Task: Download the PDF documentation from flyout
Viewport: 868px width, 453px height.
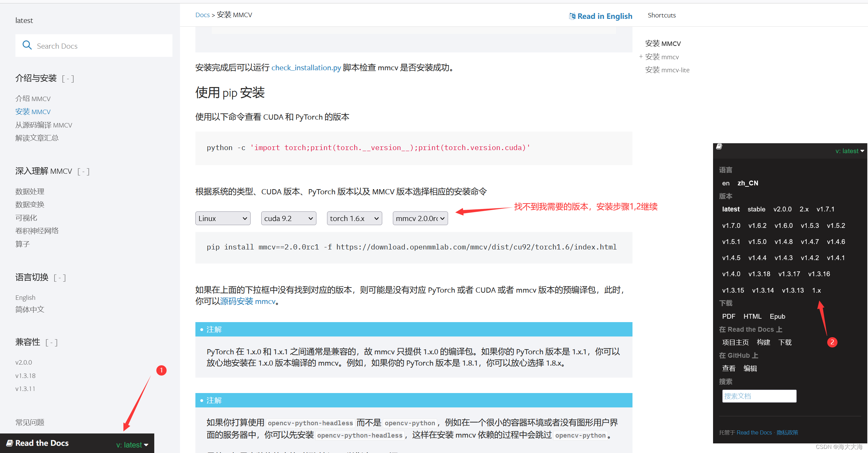Action: tap(729, 316)
